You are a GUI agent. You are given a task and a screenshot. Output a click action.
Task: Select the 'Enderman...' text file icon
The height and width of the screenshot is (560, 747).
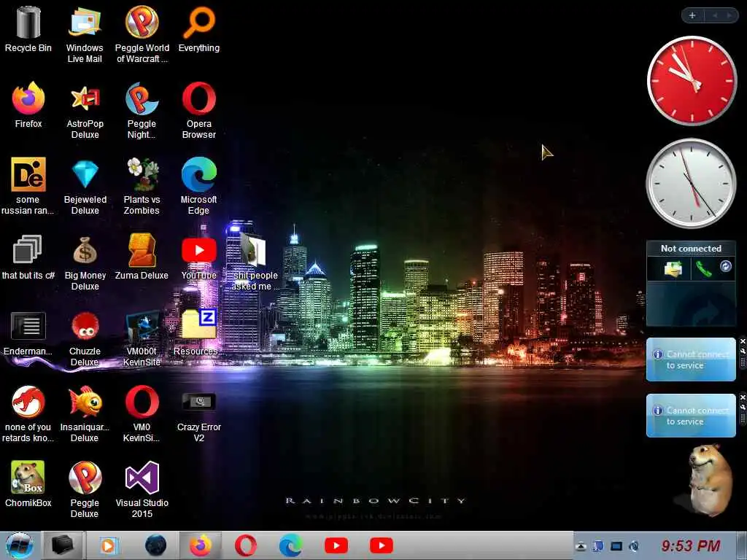[x=28, y=332]
